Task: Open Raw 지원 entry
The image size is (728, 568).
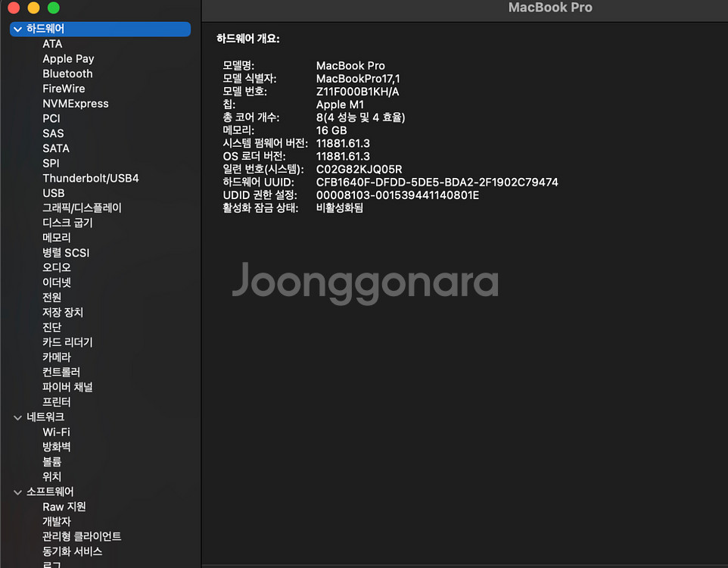Action: coord(64,507)
